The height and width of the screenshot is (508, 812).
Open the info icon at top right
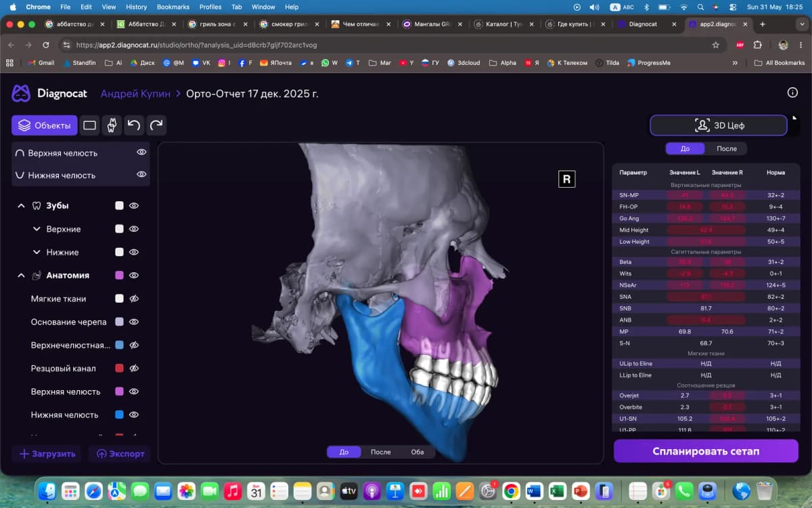click(x=792, y=93)
